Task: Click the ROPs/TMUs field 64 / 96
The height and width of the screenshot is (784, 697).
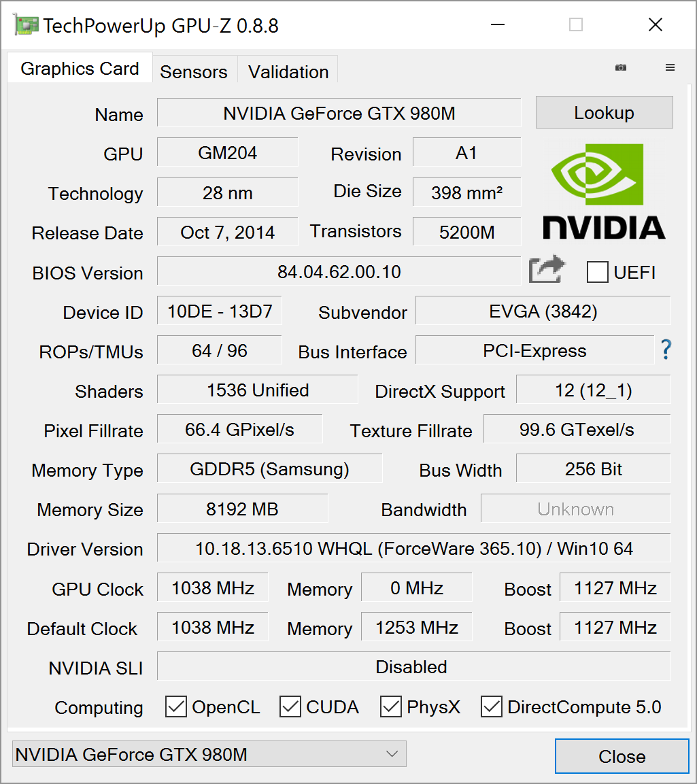Action: [220, 350]
